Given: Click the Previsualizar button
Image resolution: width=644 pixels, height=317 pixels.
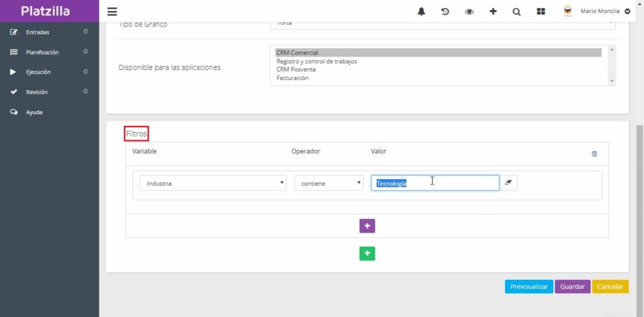Looking at the screenshot, I should (x=529, y=287).
